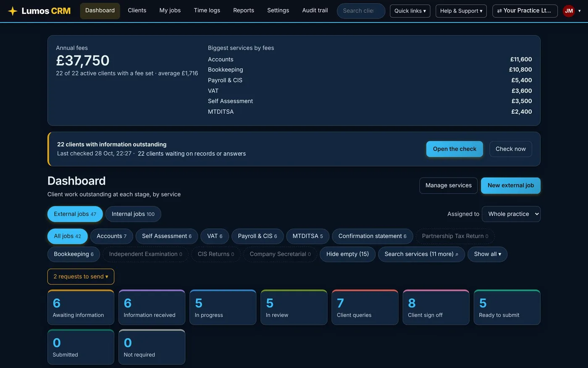Switch practice via Your Practice Ltd button

pos(525,11)
